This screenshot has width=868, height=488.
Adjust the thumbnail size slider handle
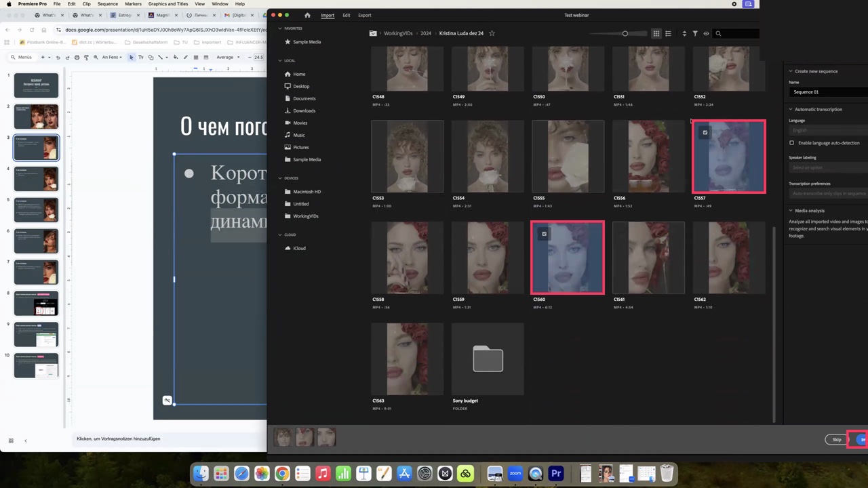[625, 33]
